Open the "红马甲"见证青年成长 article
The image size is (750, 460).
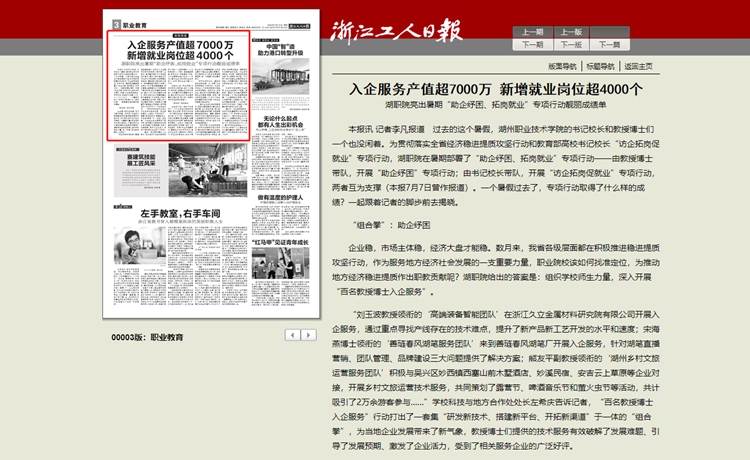[x=280, y=242]
